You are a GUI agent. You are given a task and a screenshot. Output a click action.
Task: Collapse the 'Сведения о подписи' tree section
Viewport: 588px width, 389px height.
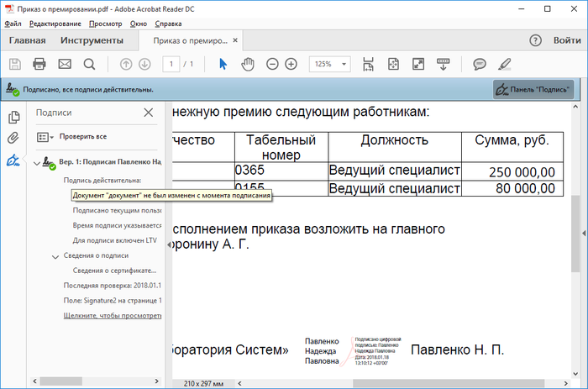click(55, 256)
